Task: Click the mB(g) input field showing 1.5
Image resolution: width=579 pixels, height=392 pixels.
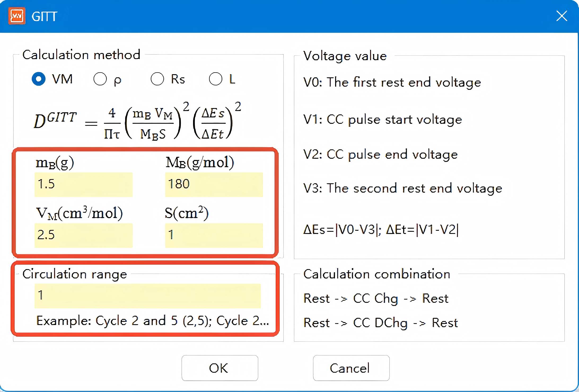Action: [x=84, y=185]
